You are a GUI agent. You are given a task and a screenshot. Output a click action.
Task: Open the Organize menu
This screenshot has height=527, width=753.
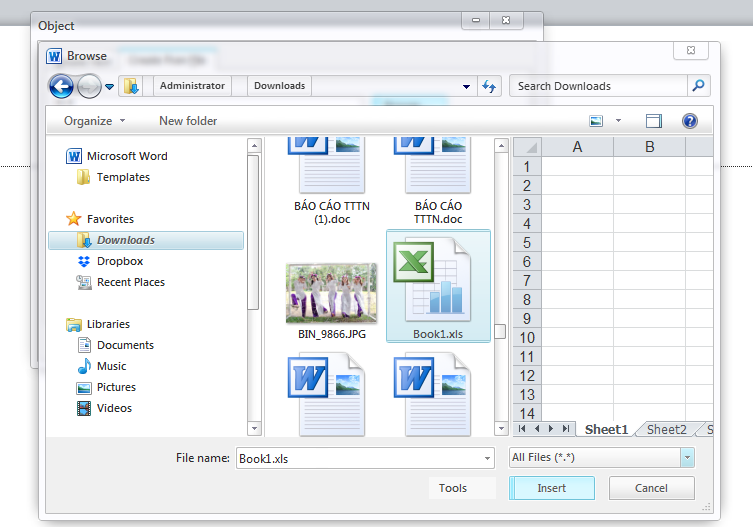[94, 121]
